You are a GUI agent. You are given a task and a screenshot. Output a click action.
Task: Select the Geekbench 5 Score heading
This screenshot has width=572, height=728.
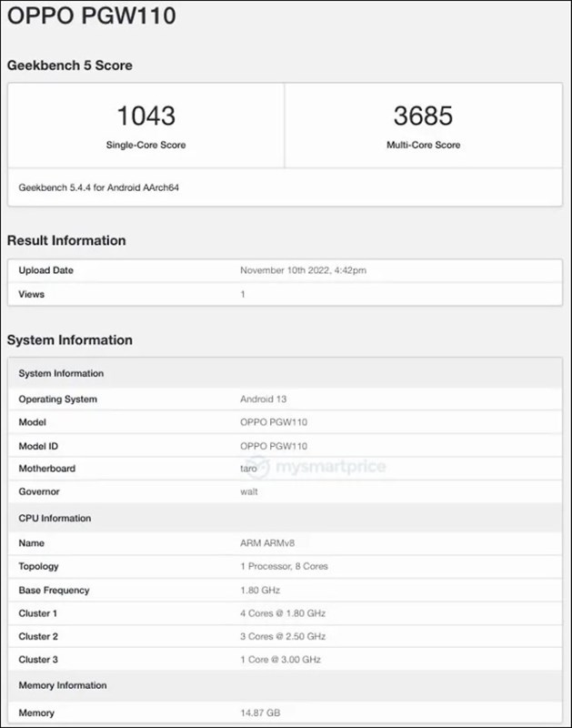pos(70,66)
